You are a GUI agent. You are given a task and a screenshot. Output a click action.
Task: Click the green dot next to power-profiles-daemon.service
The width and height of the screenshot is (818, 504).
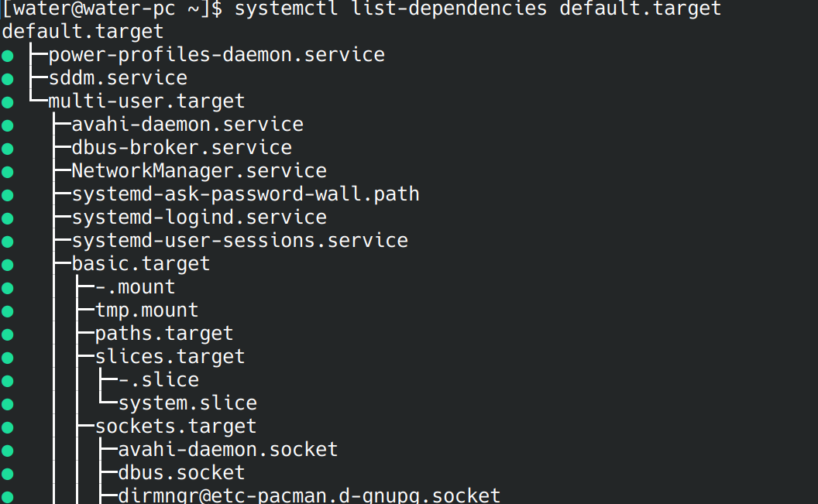click(x=8, y=56)
